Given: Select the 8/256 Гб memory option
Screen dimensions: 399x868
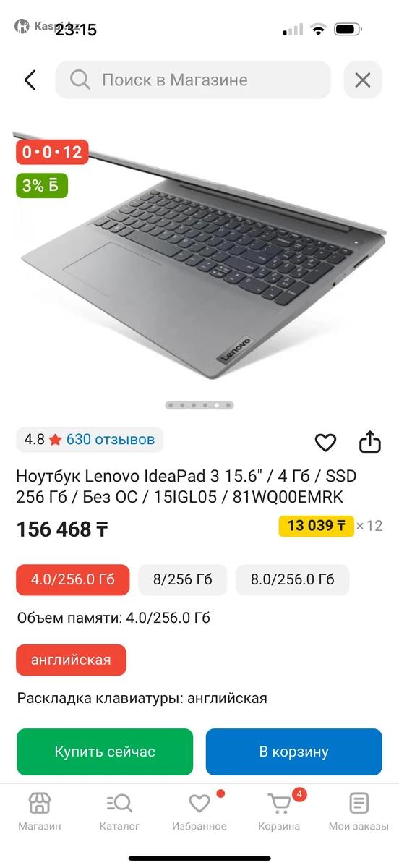Looking at the screenshot, I should point(183,579).
